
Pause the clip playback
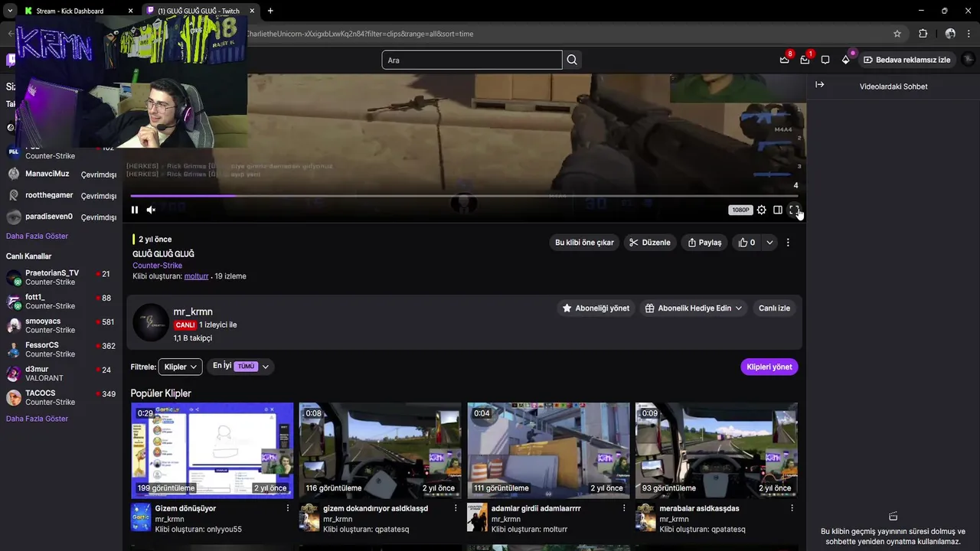pyautogui.click(x=135, y=210)
